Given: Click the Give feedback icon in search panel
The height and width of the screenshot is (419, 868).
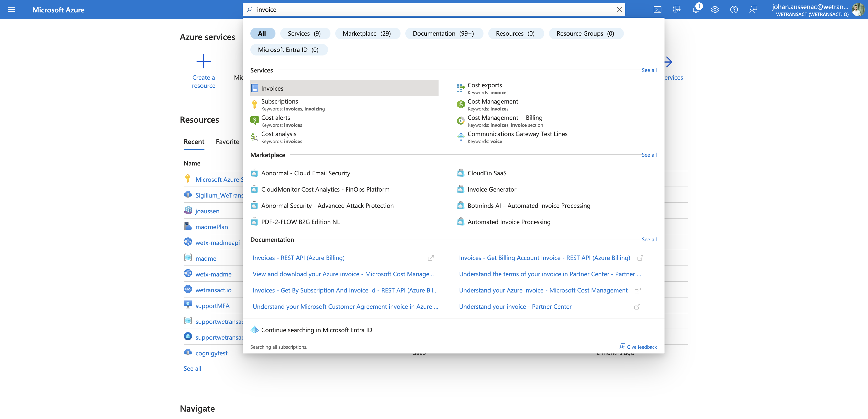Looking at the screenshot, I should (622, 346).
